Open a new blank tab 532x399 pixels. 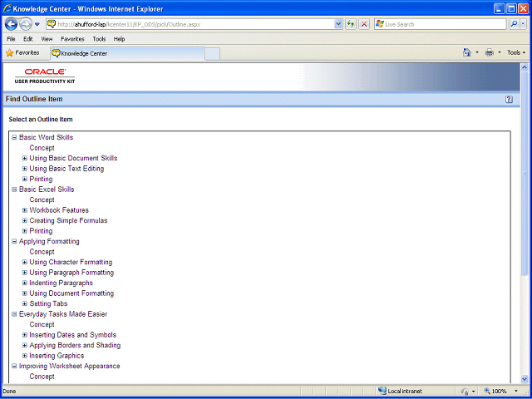pyautogui.click(x=213, y=54)
